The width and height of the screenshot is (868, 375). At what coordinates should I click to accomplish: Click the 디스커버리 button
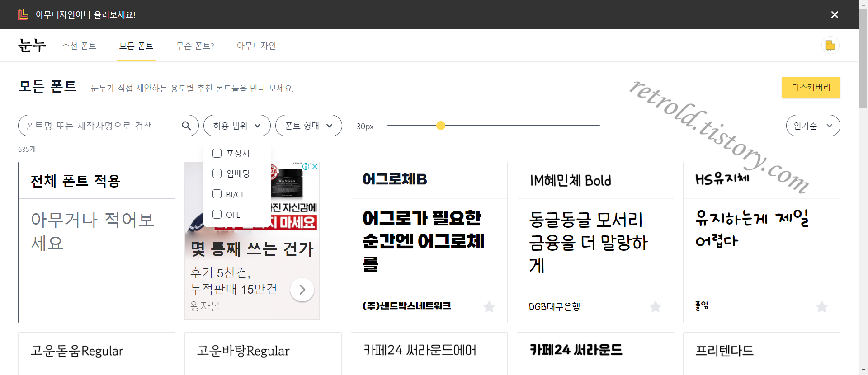pyautogui.click(x=811, y=88)
